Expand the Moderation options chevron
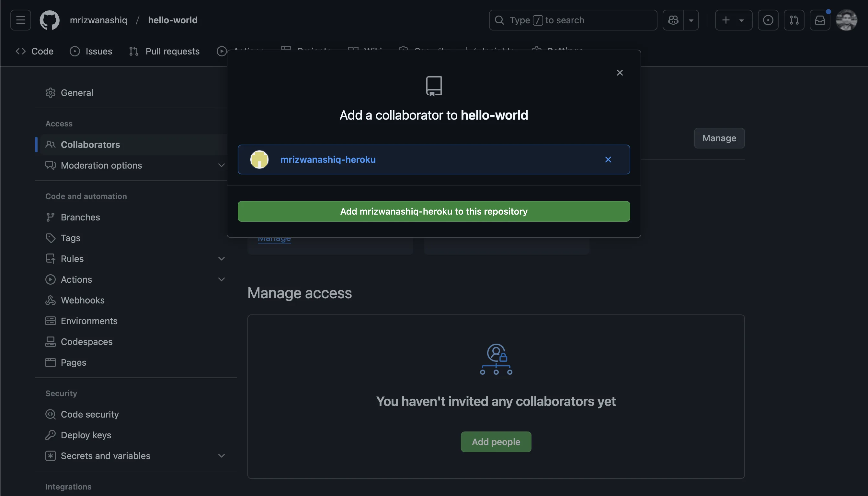This screenshot has height=496, width=868. click(221, 165)
